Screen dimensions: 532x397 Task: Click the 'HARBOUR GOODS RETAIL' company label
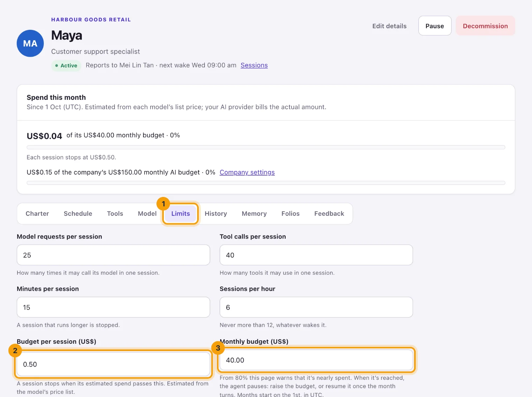tap(91, 20)
